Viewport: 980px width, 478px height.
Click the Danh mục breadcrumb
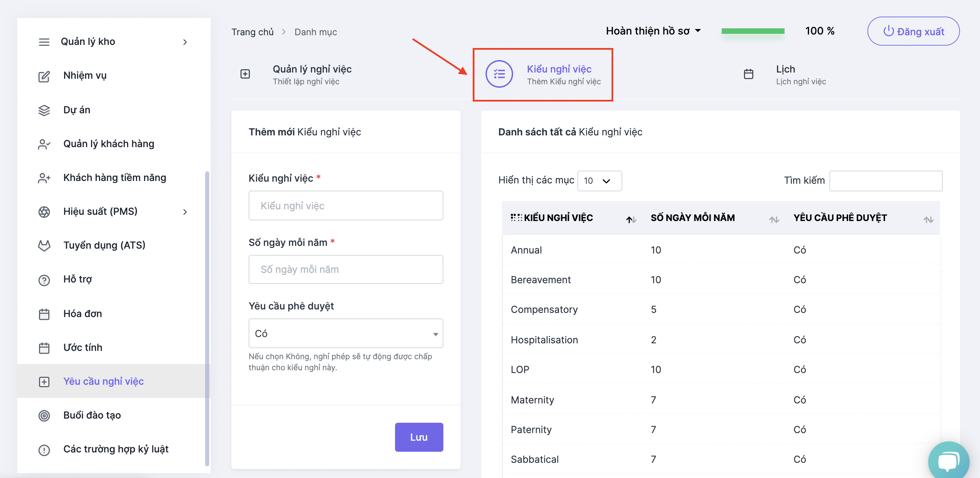click(x=316, y=32)
